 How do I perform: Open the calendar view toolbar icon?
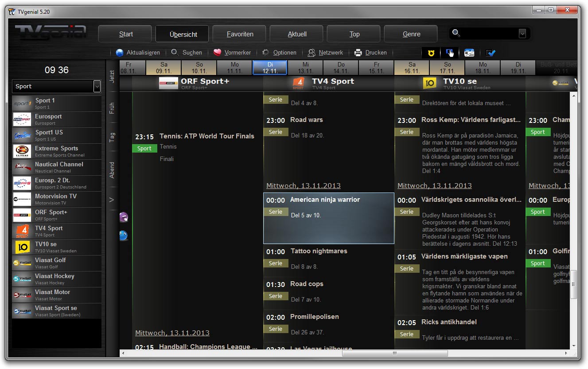coord(469,53)
